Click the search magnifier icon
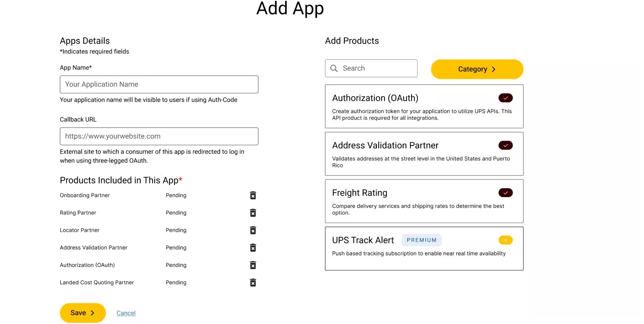 click(x=334, y=68)
